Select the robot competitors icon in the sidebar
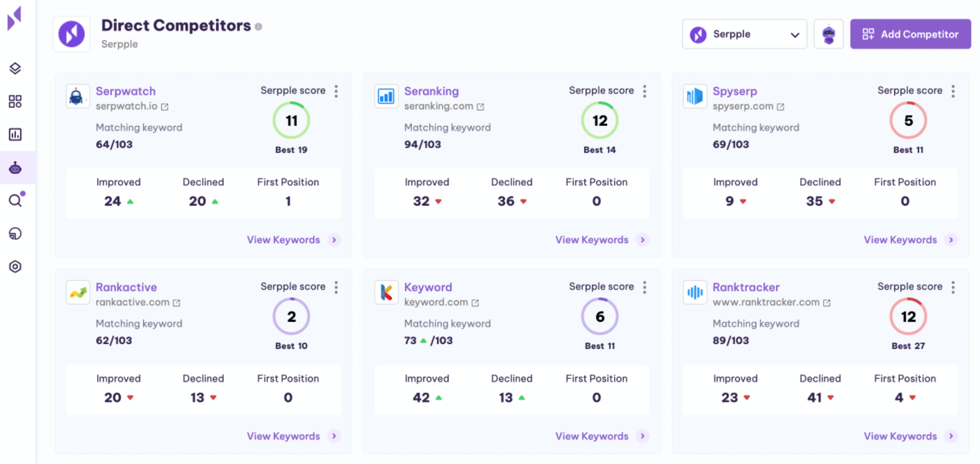The image size is (980, 464). tap(15, 168)
